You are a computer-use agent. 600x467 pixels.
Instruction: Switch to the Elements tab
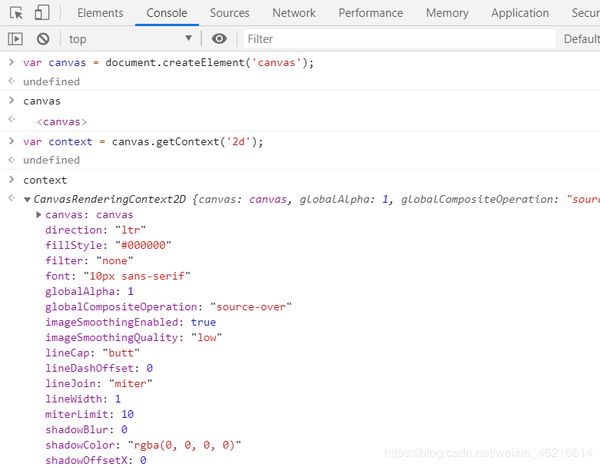coord(100,13)
